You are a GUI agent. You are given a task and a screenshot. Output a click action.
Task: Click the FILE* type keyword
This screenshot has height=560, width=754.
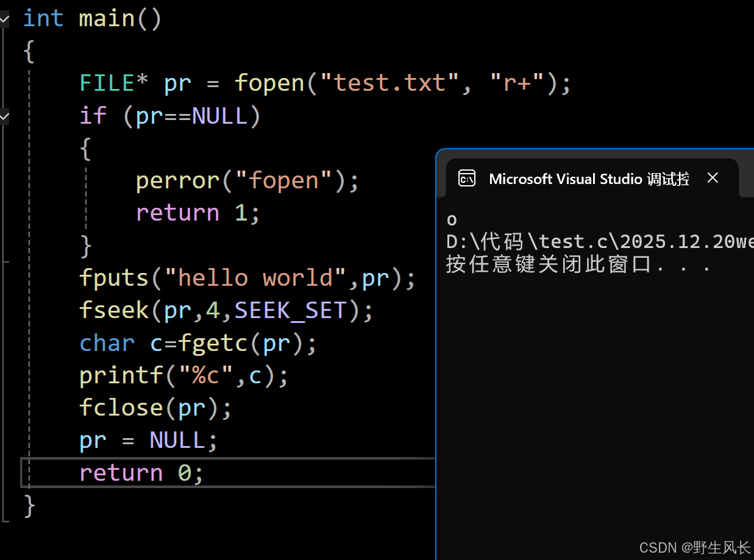[x=114, y=83]
